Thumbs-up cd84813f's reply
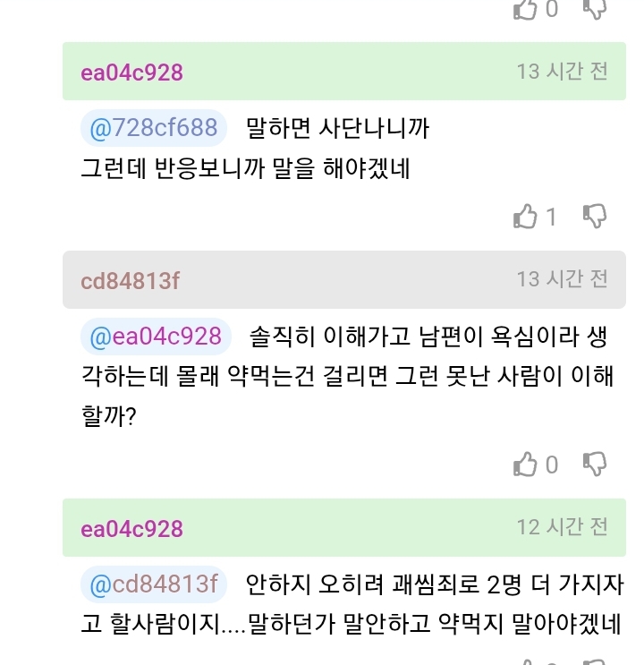Screen dimensions: 644x665 [x=525, y=465]
